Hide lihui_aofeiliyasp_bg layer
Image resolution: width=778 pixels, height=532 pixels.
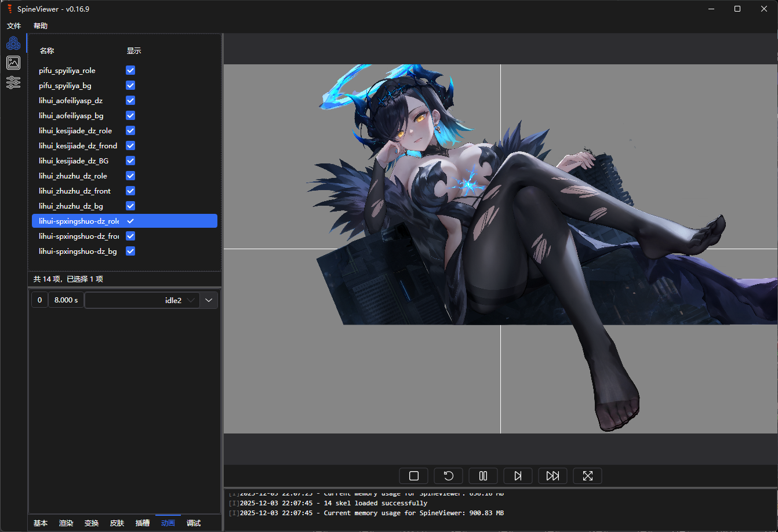130,115
